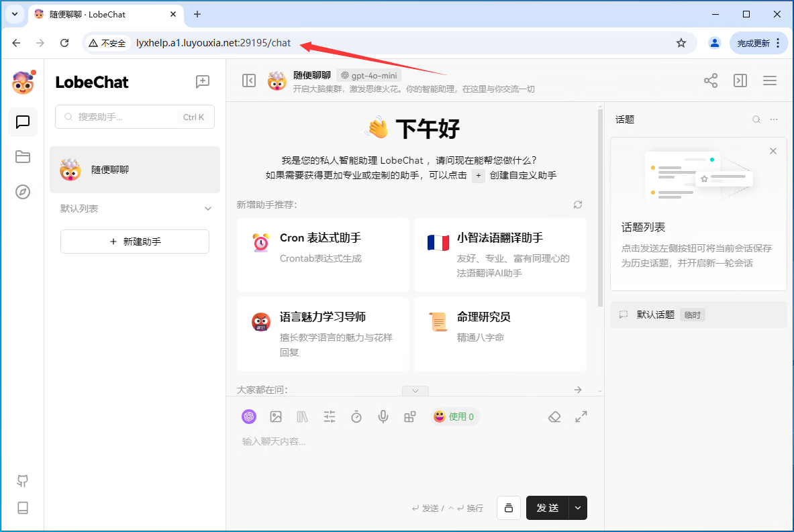794x532 pixels.
Task: Collapse the session panel with left panel icon
Action: [249, 81]
